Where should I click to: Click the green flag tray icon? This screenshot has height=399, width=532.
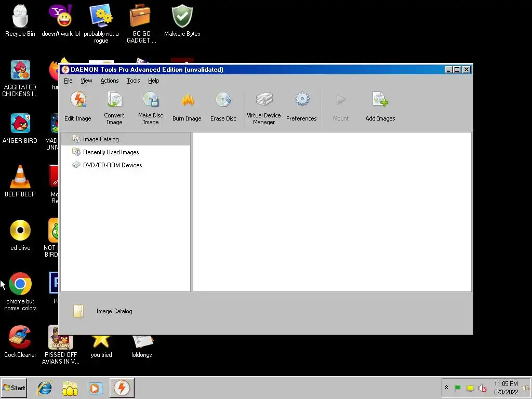click(x=458, y=388)
